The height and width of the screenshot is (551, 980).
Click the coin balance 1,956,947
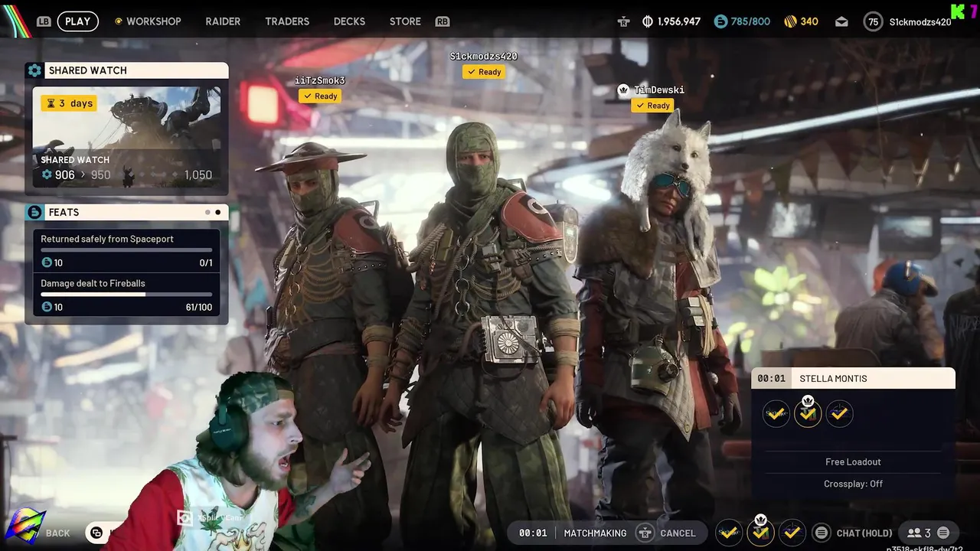click(x=678, y=21)
